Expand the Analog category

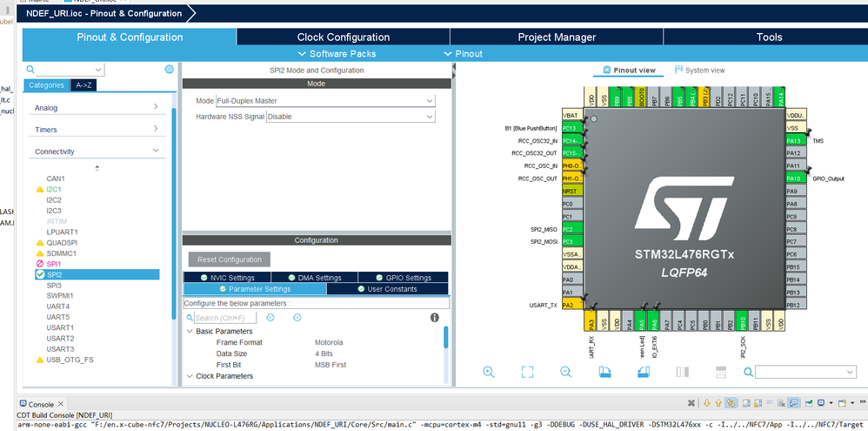(x=97, y=107)
